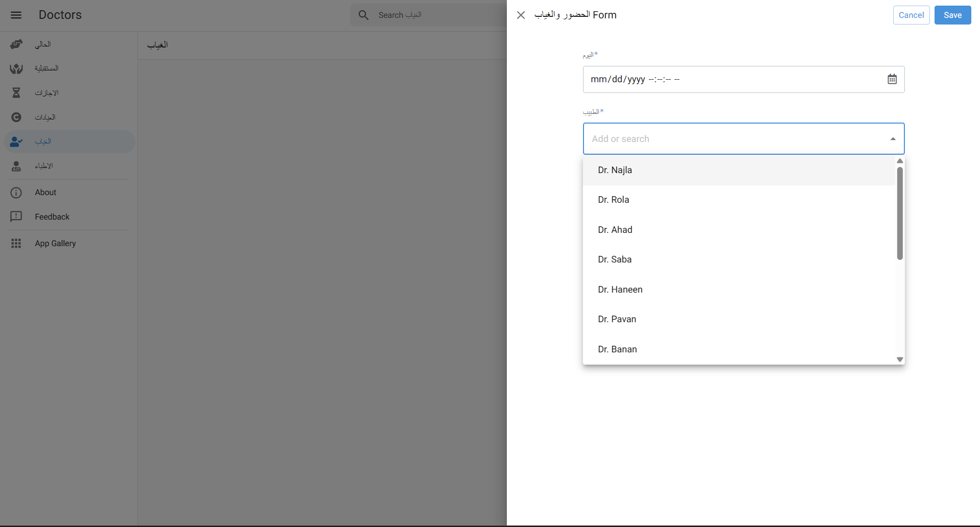Click the mm/dd/yyyy date input field
Viewport: 980px width, 527px height.
click(x=731, y=79)
